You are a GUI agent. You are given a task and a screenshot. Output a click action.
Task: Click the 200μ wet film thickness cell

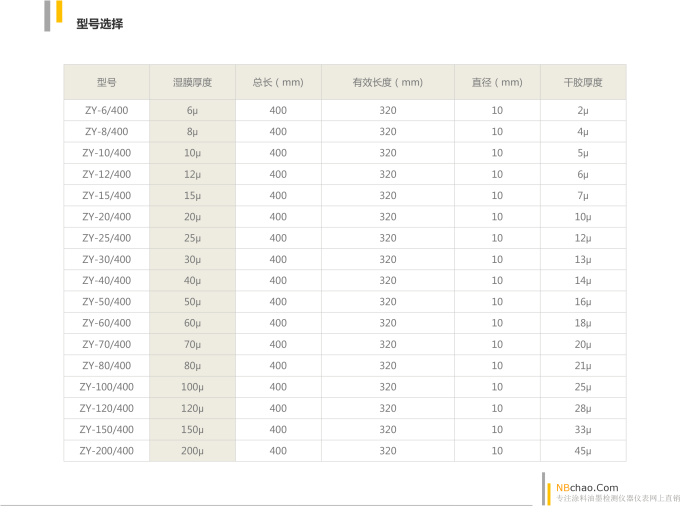pyautogui.click(x=192, y=450)
